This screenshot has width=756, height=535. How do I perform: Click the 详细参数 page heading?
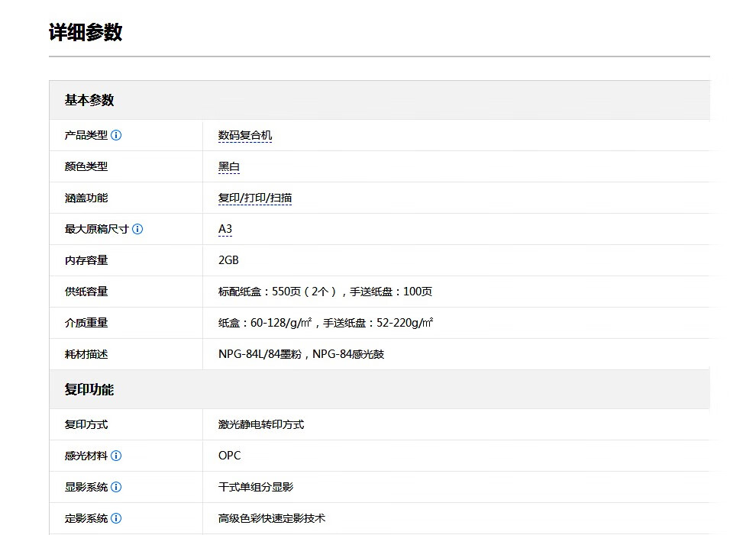[x=86, y=32]
